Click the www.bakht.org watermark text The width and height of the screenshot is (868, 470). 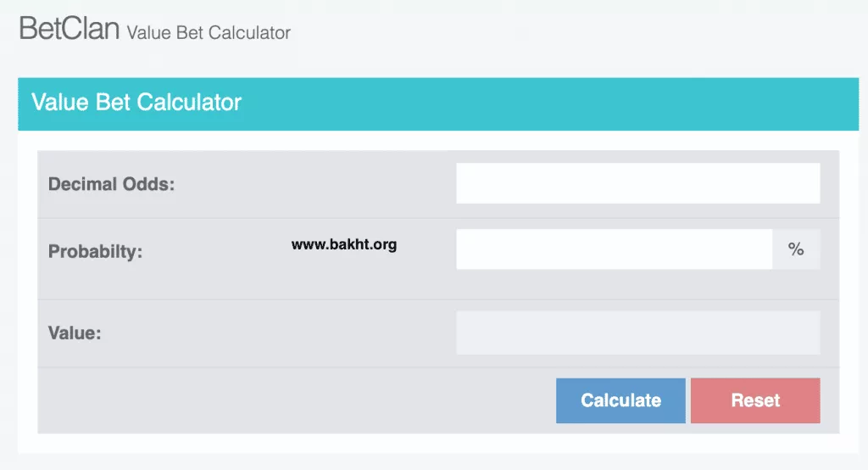(344, 245)
